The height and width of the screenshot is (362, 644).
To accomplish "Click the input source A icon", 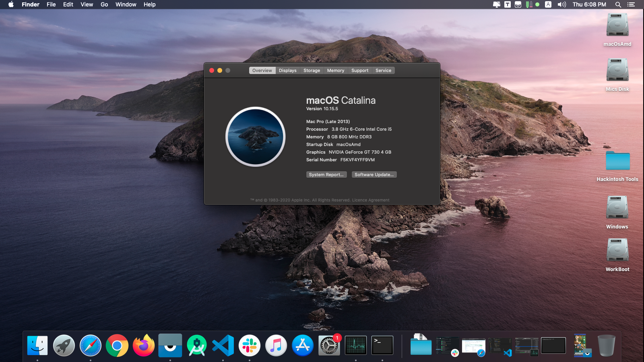I will tap(548, 4).
